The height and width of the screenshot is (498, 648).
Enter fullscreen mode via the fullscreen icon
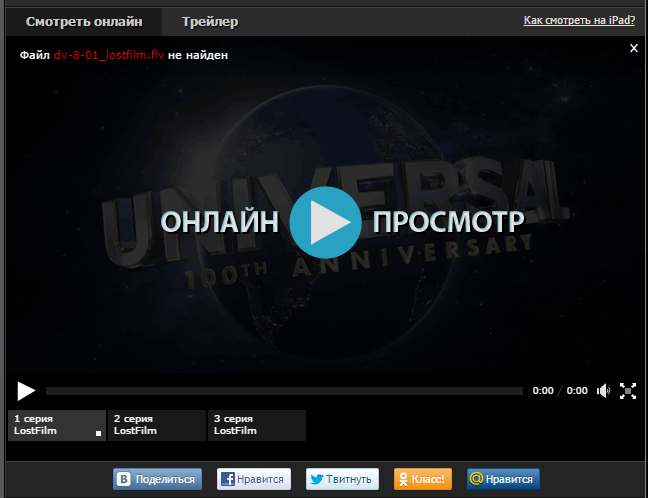click(x=628, y=391)
